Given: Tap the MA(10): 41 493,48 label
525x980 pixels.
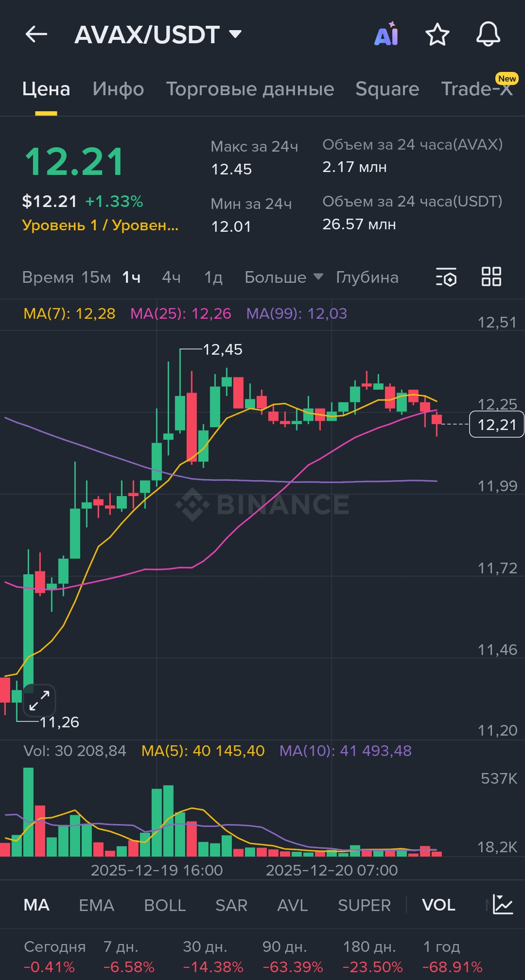Looking at the screenshot, I should 345,751.
